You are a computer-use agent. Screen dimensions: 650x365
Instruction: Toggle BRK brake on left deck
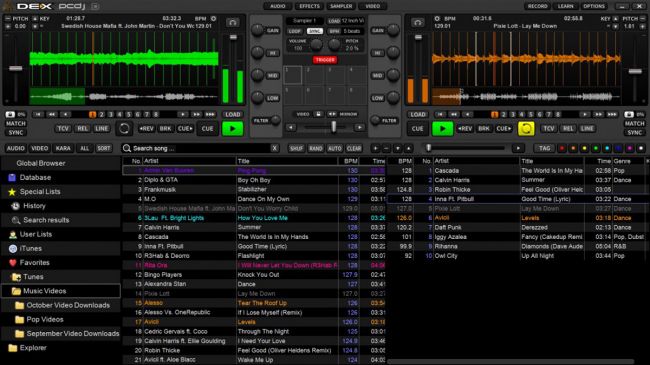(165, 129)
